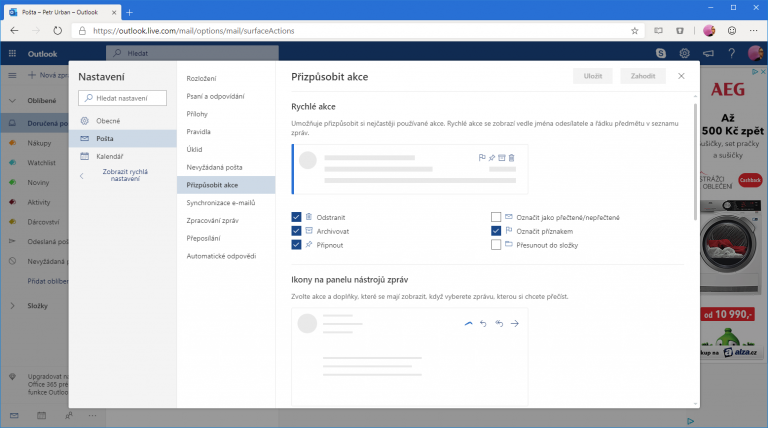Expand the Složky folder group
The image size is (768, 428).
[12, 306]
